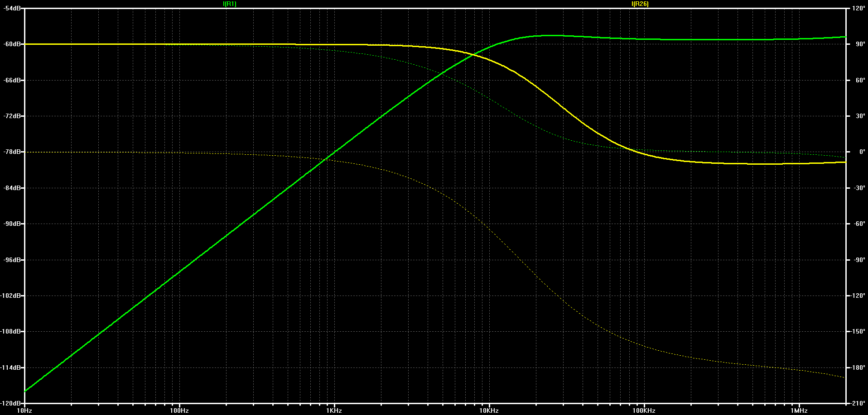Click the 10KHz frequency axis label

(489, 410)
